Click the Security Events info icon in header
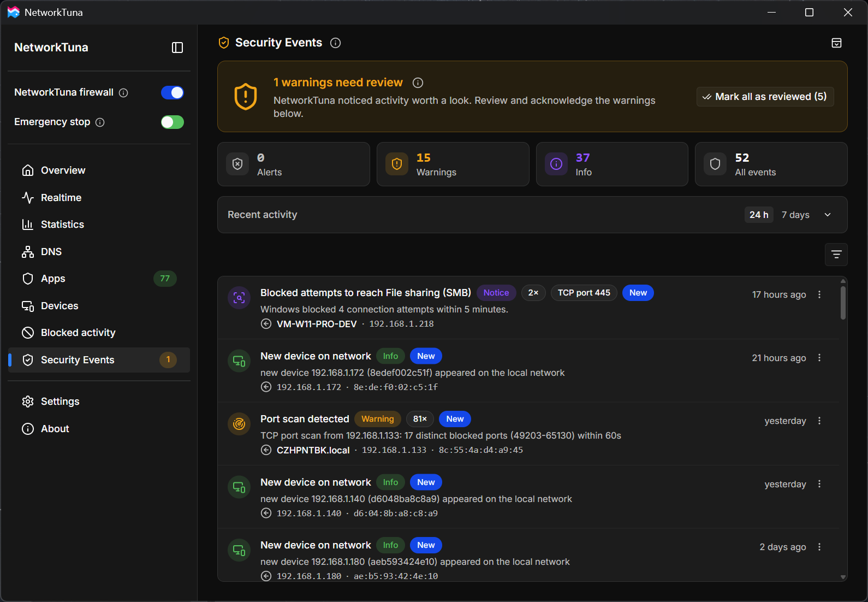 (x=336, y=43)
